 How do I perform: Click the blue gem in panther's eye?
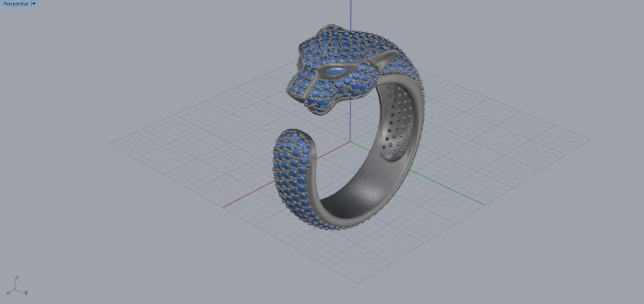point(336,71)
